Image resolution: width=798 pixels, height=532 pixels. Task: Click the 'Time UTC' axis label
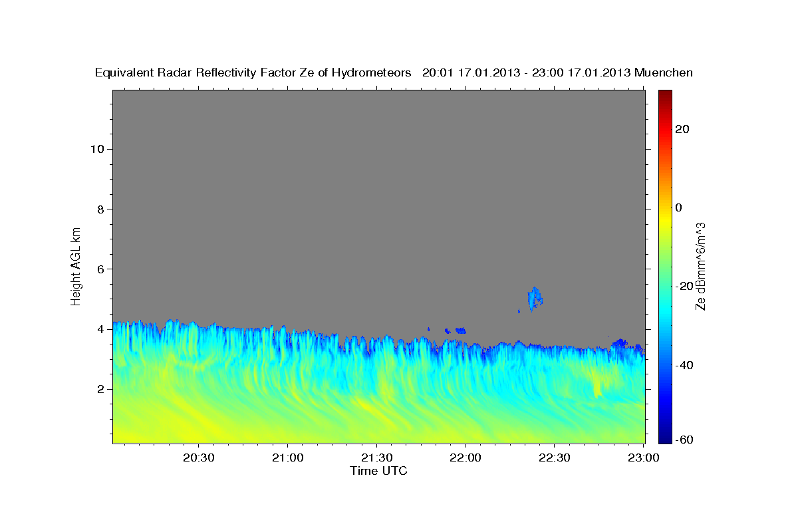click(x=378, y=471)
